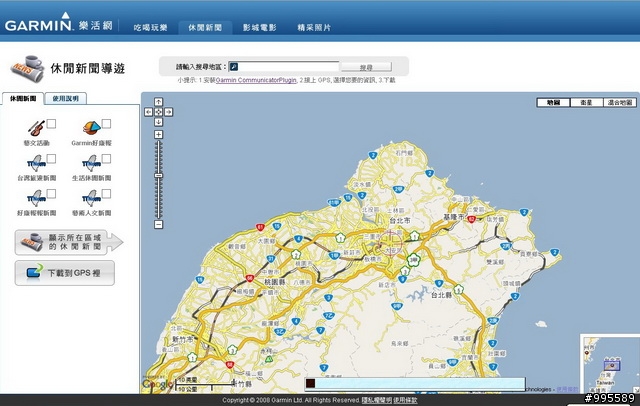Click the 休閒新聞導遊 page heading
This screenshot has width=640, height=406.
pyautogui.click(x=88, y=69)
